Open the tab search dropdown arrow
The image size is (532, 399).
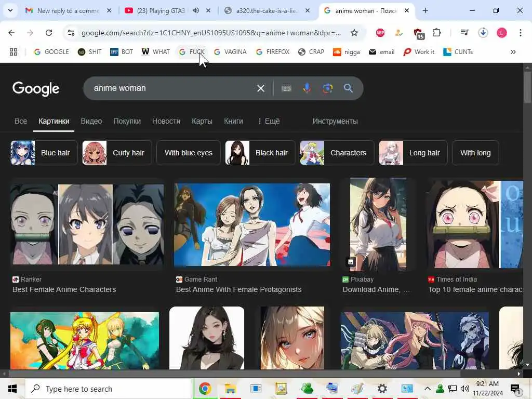pyautogui.click(x=10, y=10)
